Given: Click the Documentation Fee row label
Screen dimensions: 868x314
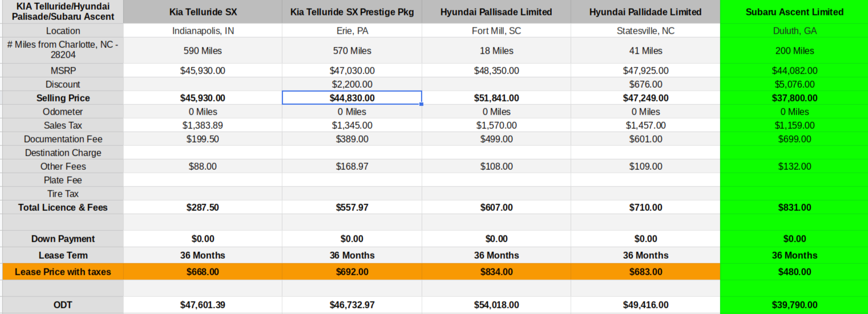Looking at the screenshot, I should click(x=63, y=139).
